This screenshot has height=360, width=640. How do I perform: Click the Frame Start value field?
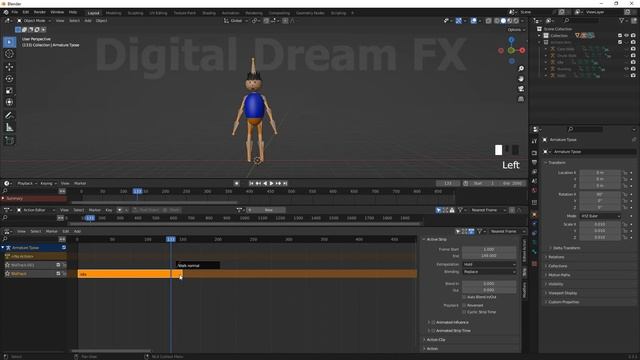(x=489, y=249)
